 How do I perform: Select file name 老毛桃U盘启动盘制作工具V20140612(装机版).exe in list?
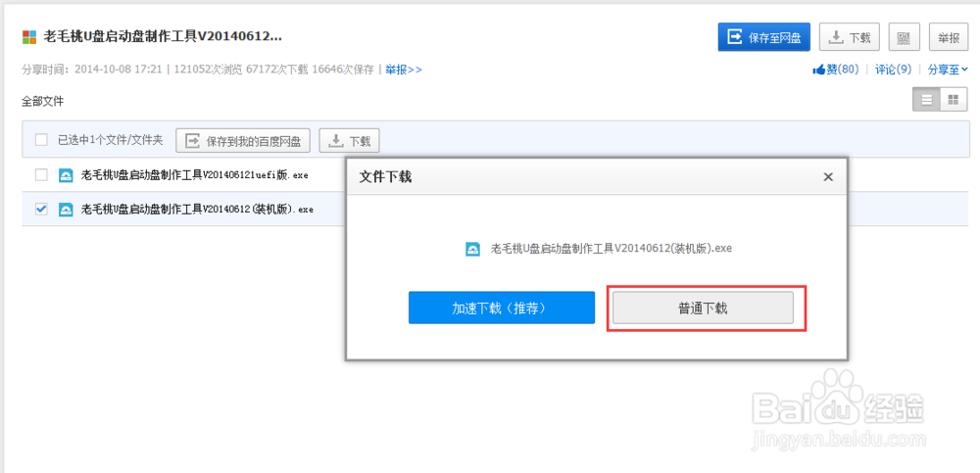pyautogui.click(x=198, y=210)
